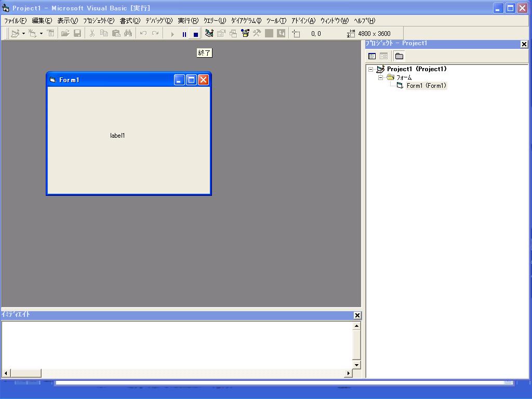This screenshot has width=532, height=399.
Task: Select the フォーム folder in the tree
Action: pyautogui.click(x=404, y=77)
